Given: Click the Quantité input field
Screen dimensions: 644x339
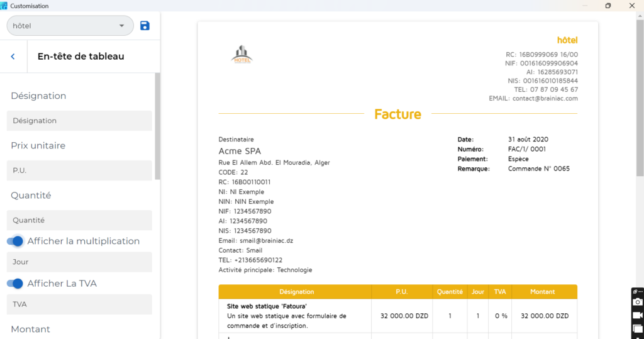Looking at the screenshot, I should [x=79, y=220].
